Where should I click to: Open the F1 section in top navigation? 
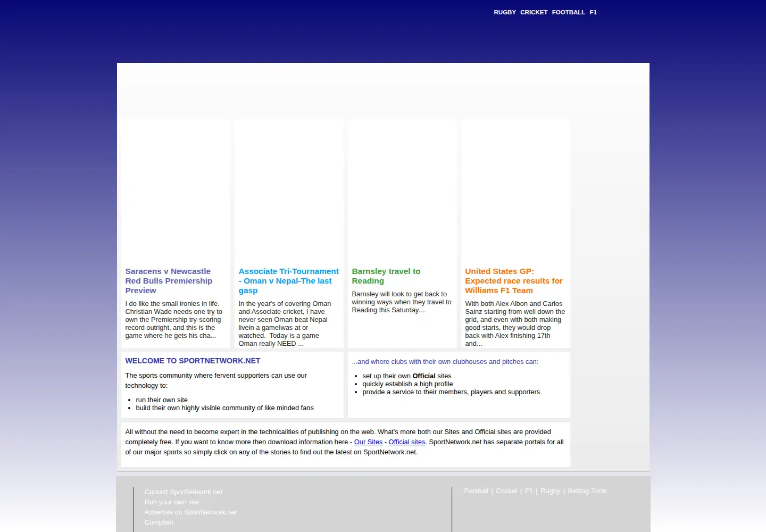(x=593, y=12)
